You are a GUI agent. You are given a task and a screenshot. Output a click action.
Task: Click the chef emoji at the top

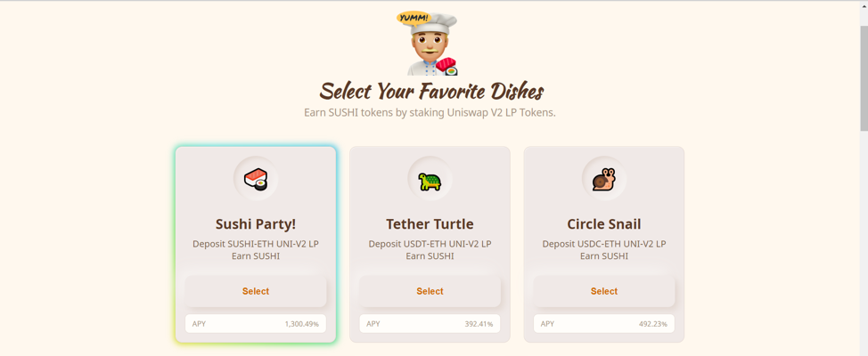(x=429, y=44)
